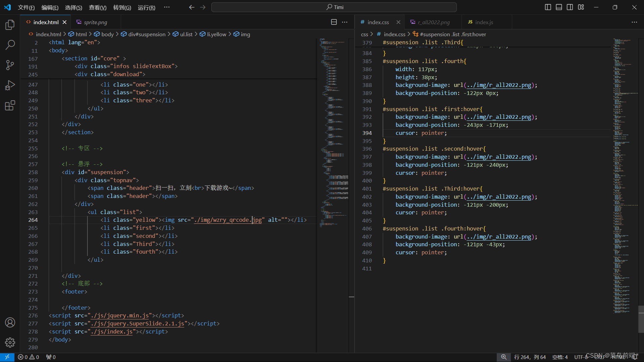Click line number 264 in index.html
644x362 pixels.
[33, 220]
